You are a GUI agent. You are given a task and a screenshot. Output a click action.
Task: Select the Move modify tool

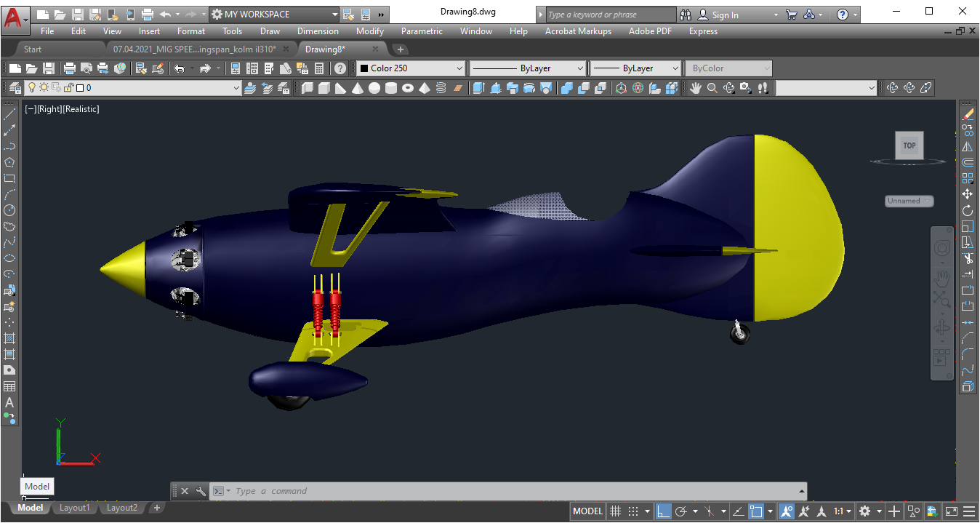point(968,194)
